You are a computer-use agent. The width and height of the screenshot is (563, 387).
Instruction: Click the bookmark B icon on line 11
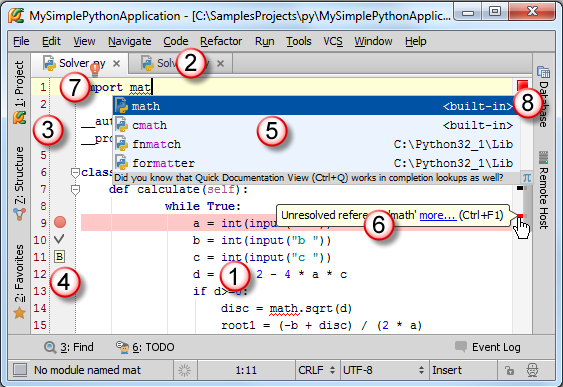59,256
